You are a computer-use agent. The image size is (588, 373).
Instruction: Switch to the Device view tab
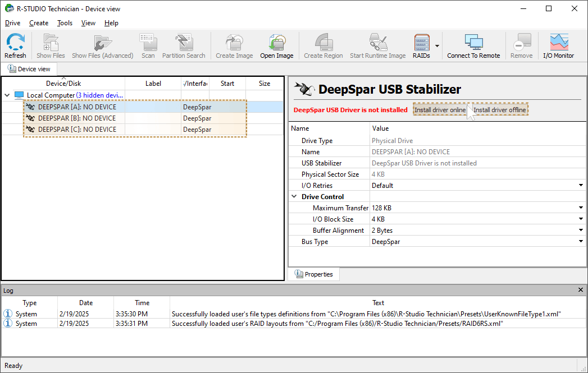pos(29,69)
